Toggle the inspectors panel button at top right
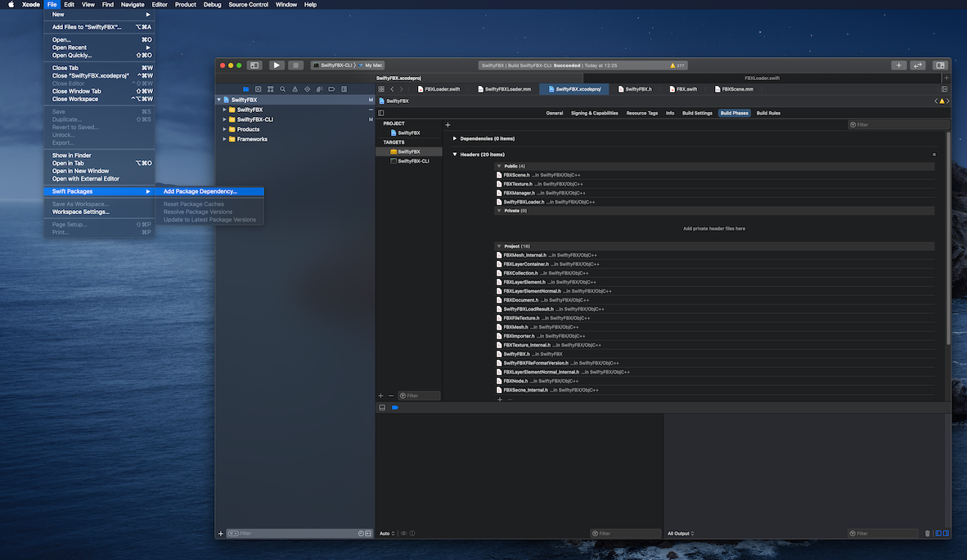 click(940, 65)
